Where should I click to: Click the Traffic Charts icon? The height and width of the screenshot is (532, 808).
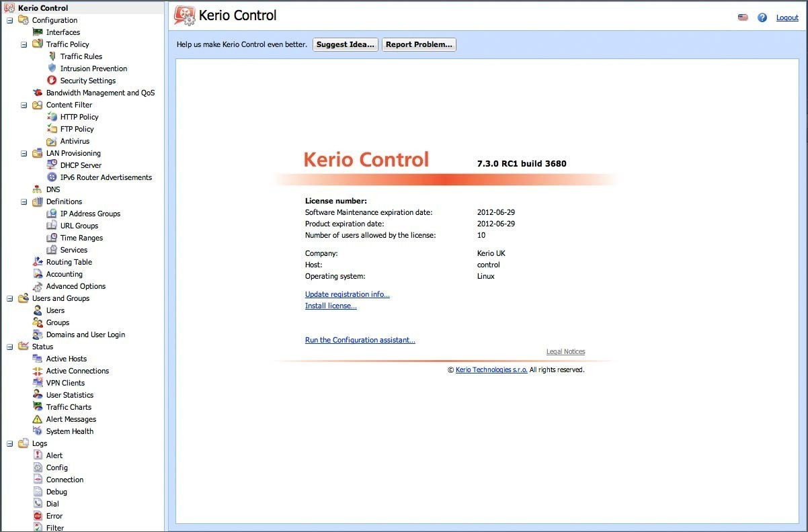(x=38, y=407)
